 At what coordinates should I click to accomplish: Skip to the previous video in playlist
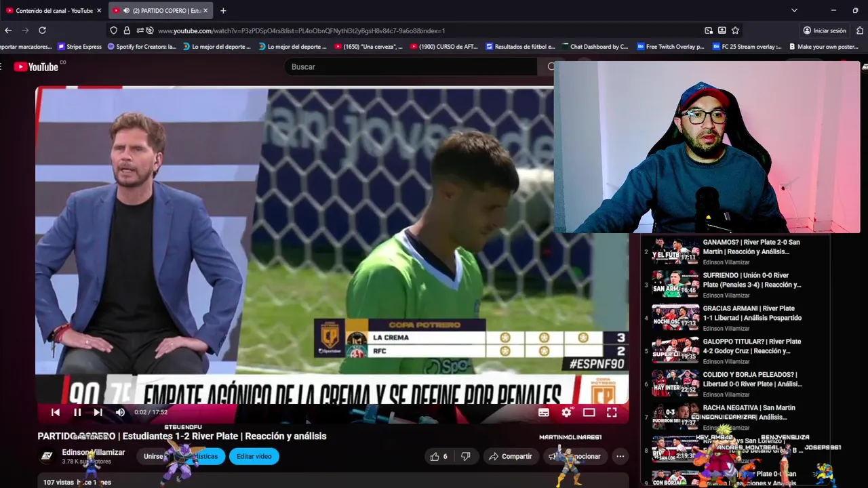point(56,412)
